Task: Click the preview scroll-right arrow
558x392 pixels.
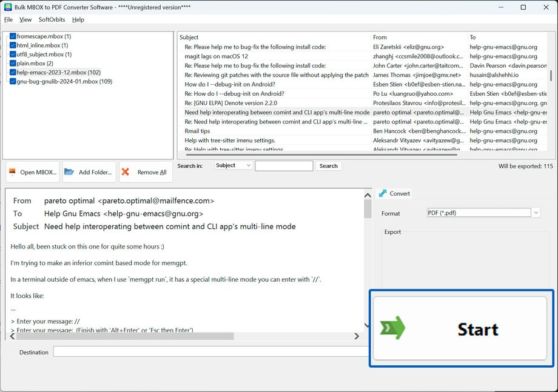Action: pos(357,336)
